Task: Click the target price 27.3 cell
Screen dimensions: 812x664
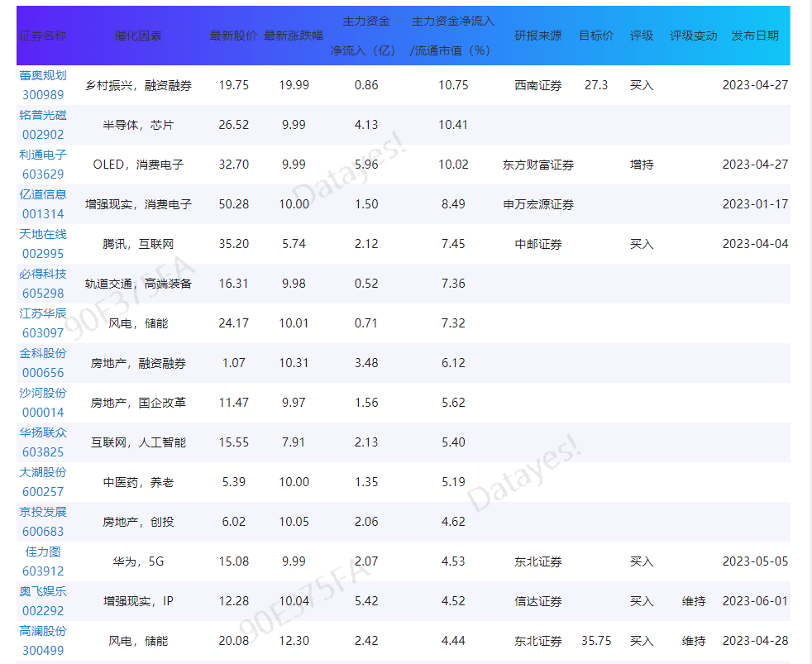Action: pos(596,85)
